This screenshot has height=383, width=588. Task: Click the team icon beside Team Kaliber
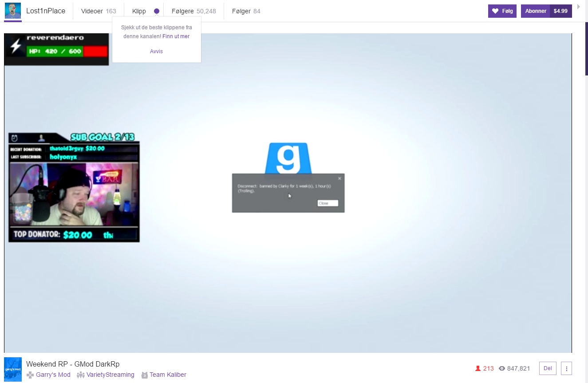click(144, 375)
